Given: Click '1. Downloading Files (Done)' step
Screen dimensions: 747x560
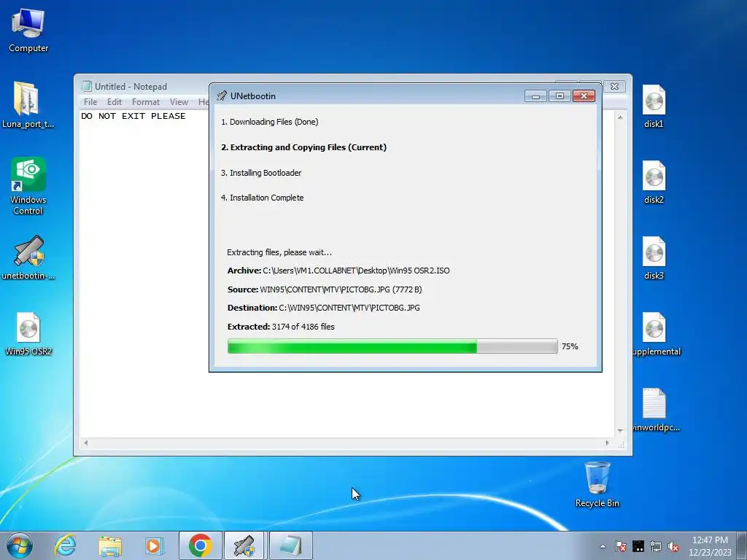Looking at the screenshot, I should (x=270, y=122).
